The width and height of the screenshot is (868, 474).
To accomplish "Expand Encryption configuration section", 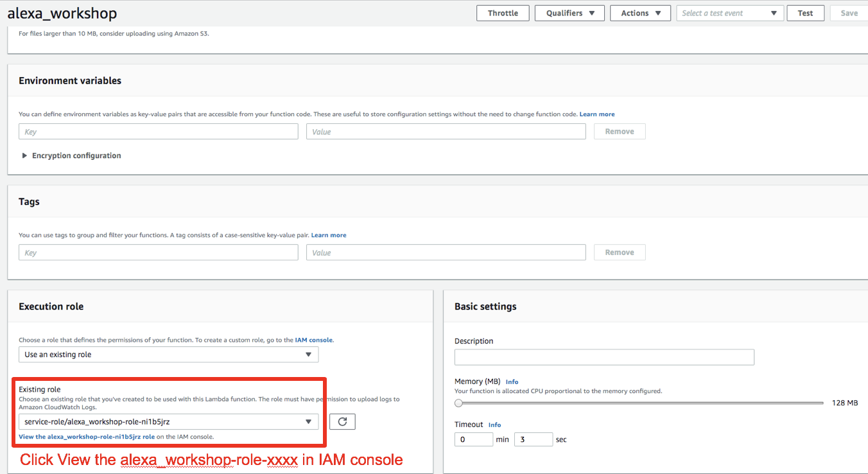I will coord(71,155).
